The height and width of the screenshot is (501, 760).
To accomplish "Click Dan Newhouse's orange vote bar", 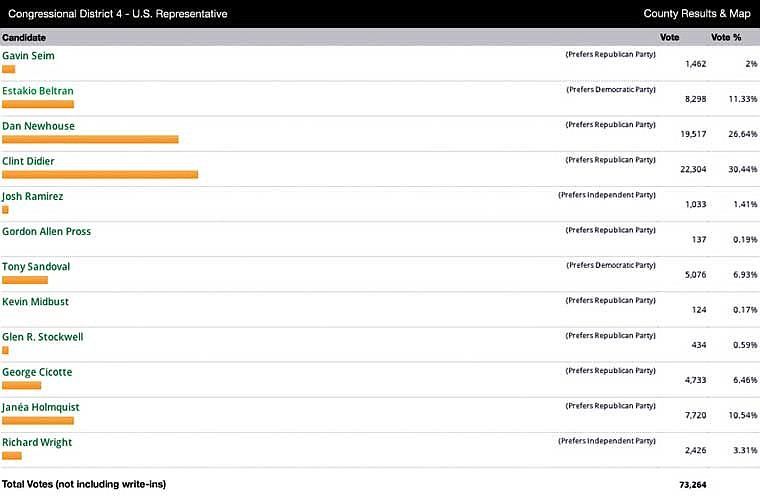I will 90,139.
